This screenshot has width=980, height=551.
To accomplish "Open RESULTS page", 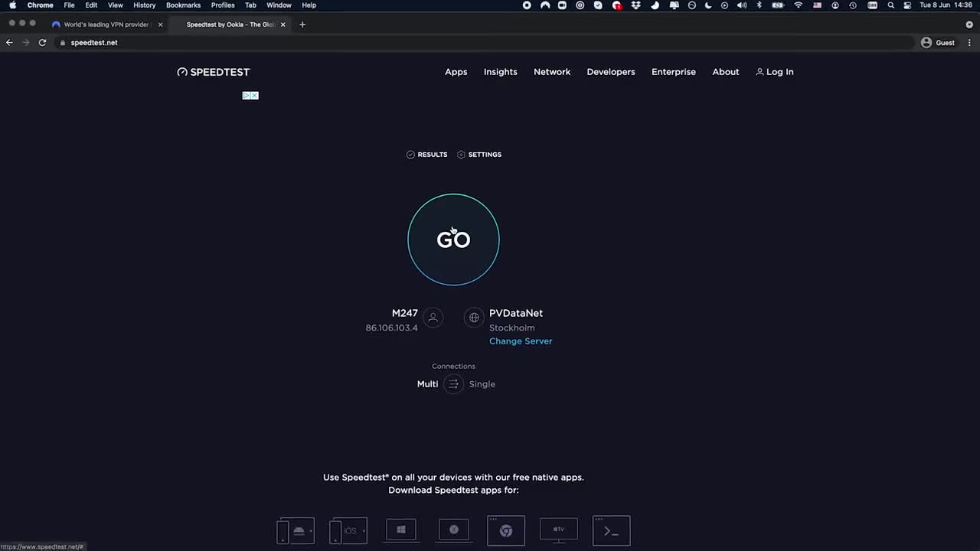I will click(x=426, y=155).
